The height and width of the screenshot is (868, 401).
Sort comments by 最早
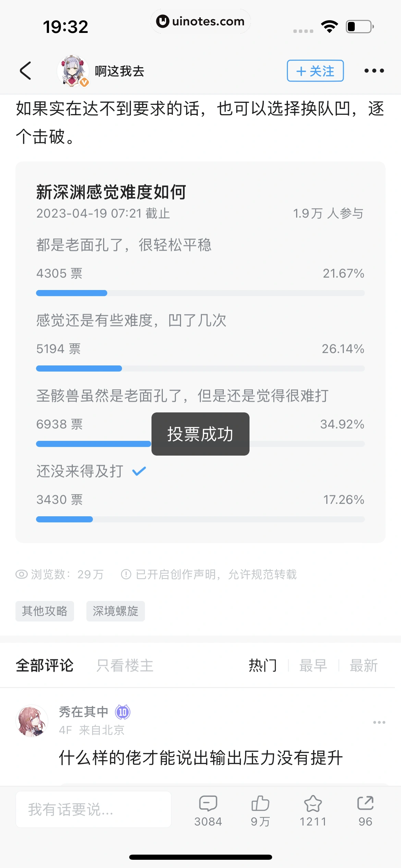click(313, 665)
